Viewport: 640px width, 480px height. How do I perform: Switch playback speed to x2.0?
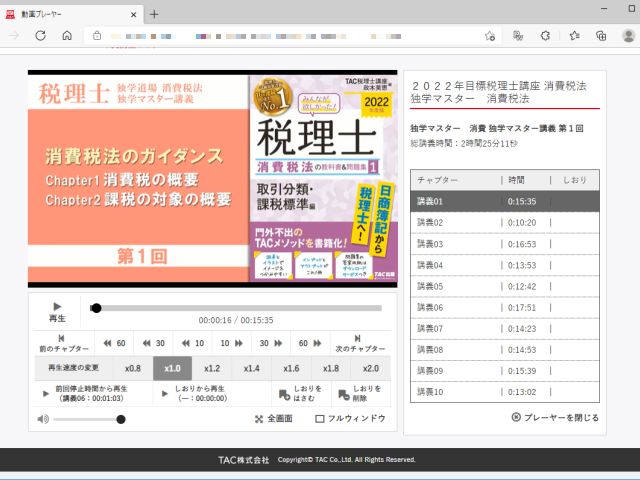370,368
